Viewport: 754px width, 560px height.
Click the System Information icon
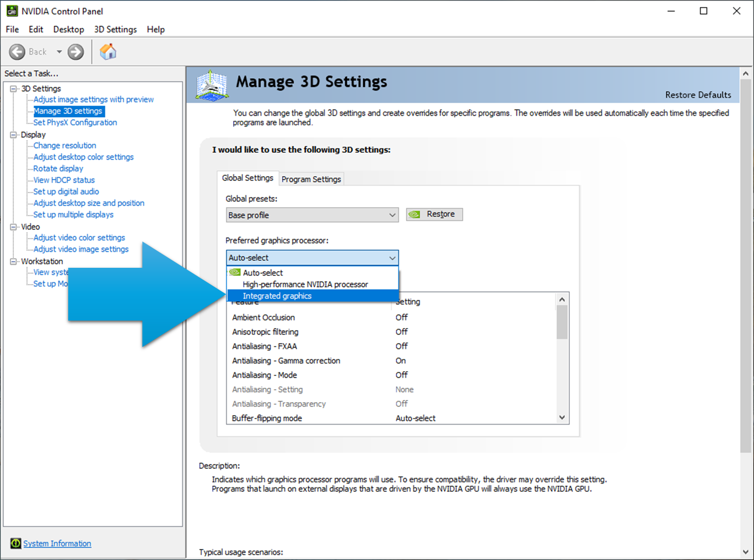[x=15, y=543]
